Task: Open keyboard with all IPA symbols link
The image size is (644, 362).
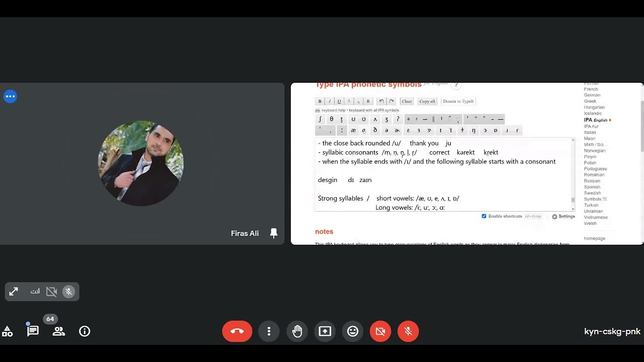Action: pos(374,110)
